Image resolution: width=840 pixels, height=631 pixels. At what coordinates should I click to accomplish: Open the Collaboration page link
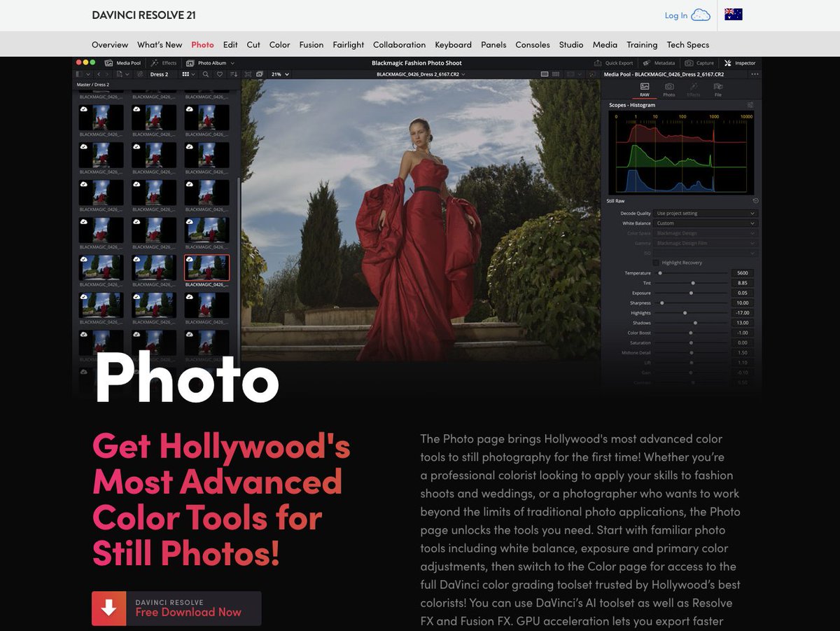(399, 45)
